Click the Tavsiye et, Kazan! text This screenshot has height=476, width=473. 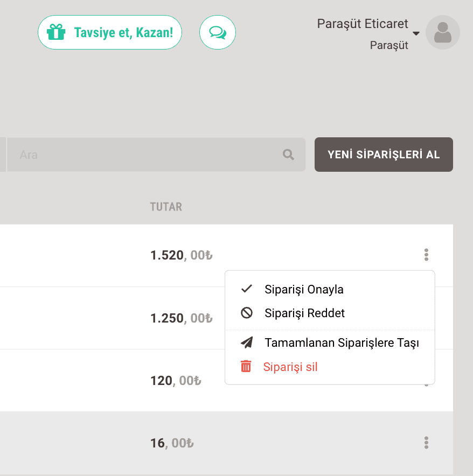[x=123, y=32]
